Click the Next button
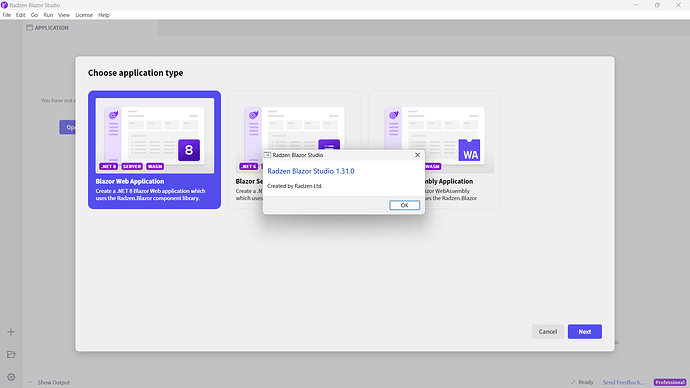 point(584,332)
